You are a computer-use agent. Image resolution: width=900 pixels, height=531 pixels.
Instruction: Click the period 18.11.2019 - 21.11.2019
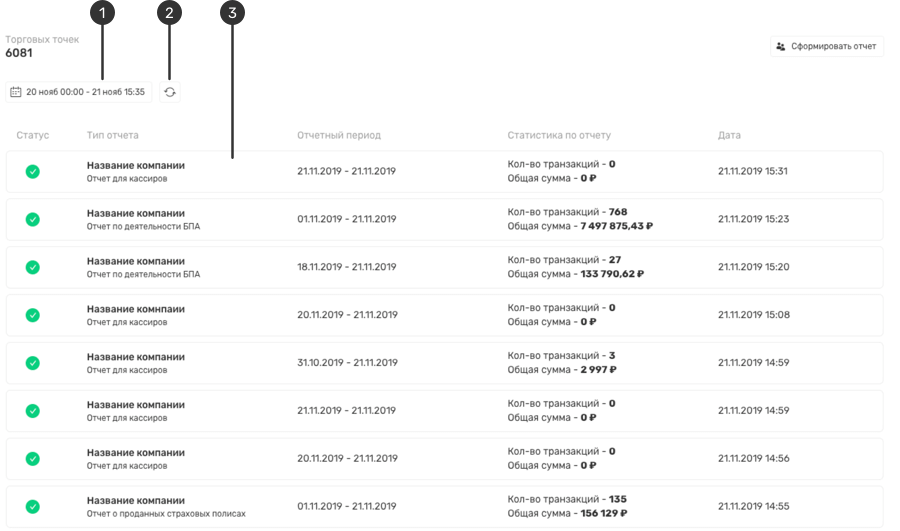coord(347,267)
